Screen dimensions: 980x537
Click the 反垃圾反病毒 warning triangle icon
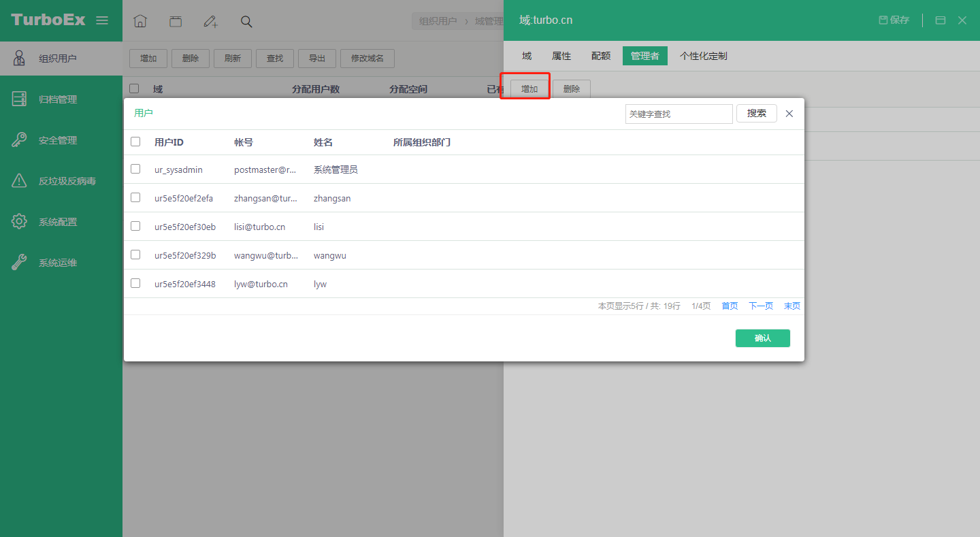pos(19,181)
